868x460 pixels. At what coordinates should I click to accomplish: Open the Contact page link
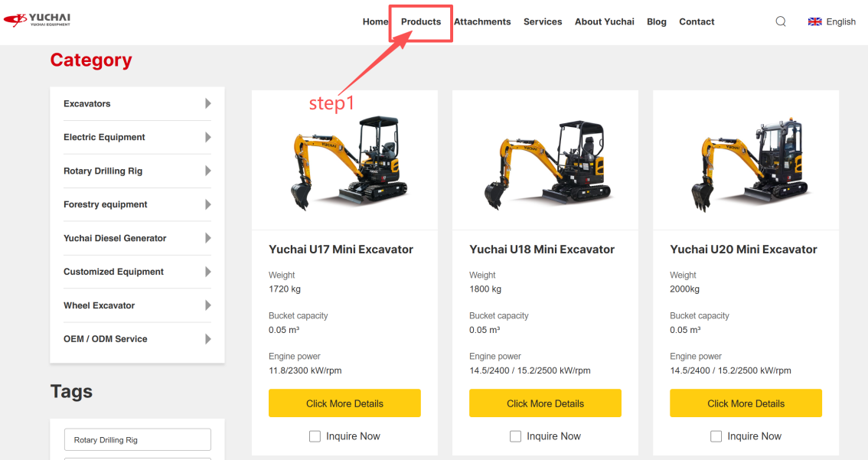697,21
